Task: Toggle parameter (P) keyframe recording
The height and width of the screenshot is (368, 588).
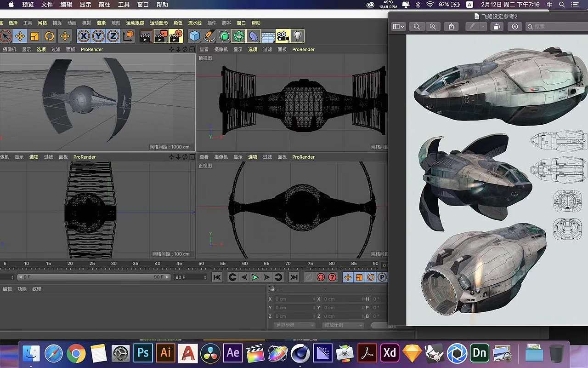Action: coord(382,277)
